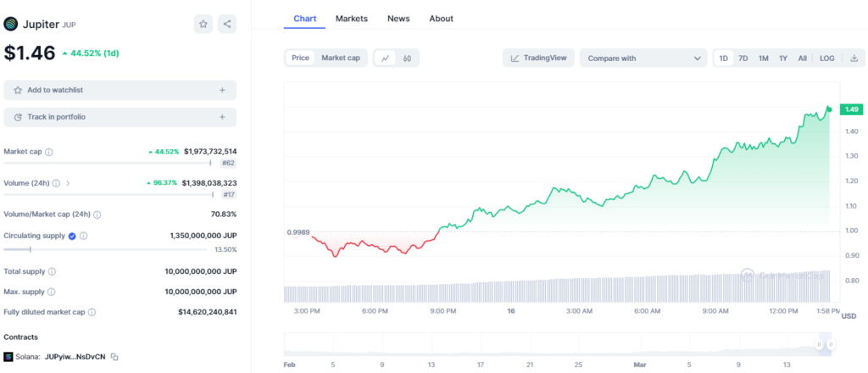This screenshot has width=868, height=373.
Task: Toggle the LOG scale option
Action: (826, 58)
